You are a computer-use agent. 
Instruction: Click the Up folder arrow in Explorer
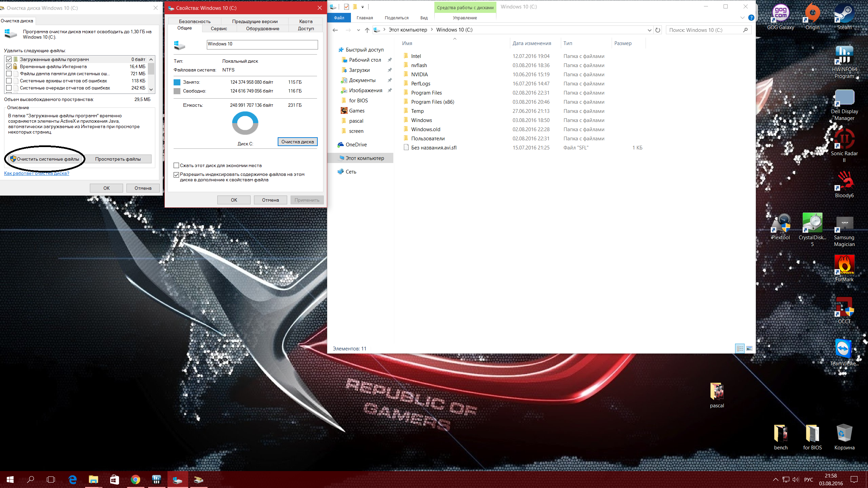coord(367,30)
